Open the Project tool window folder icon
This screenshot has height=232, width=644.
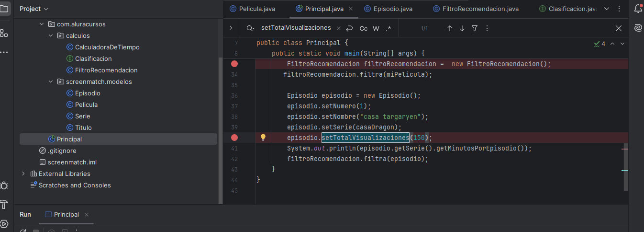(4, 9)
